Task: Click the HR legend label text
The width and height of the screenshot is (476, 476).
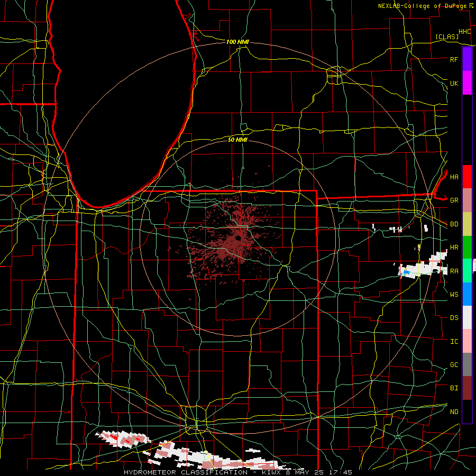Action: (454, 248)
